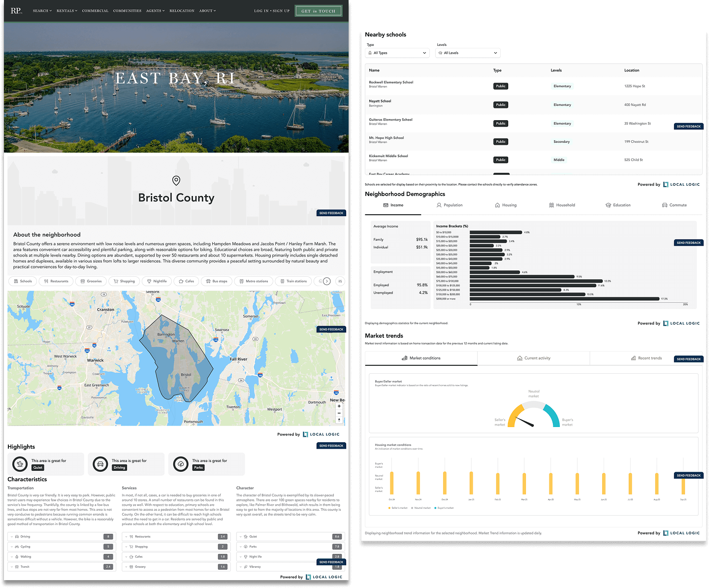Select the Metro stations amenity icon
The height and width of the screenshot is (588, 710).
[241, 281]
